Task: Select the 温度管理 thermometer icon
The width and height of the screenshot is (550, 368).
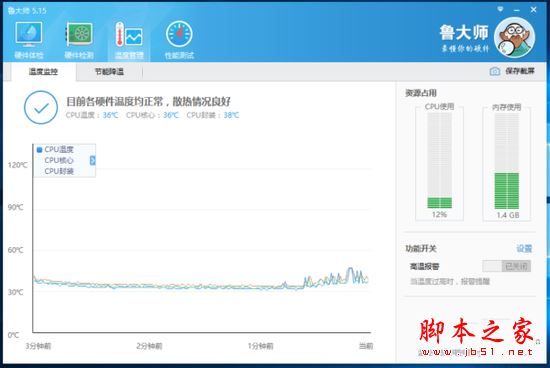Action: coord(129,40)
